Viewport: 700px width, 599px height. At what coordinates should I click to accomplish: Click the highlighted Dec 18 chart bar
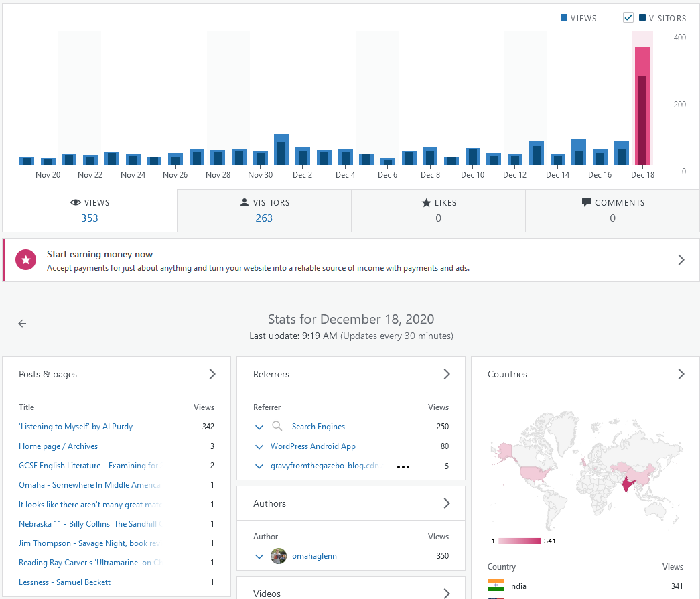[x=642, y=107]
